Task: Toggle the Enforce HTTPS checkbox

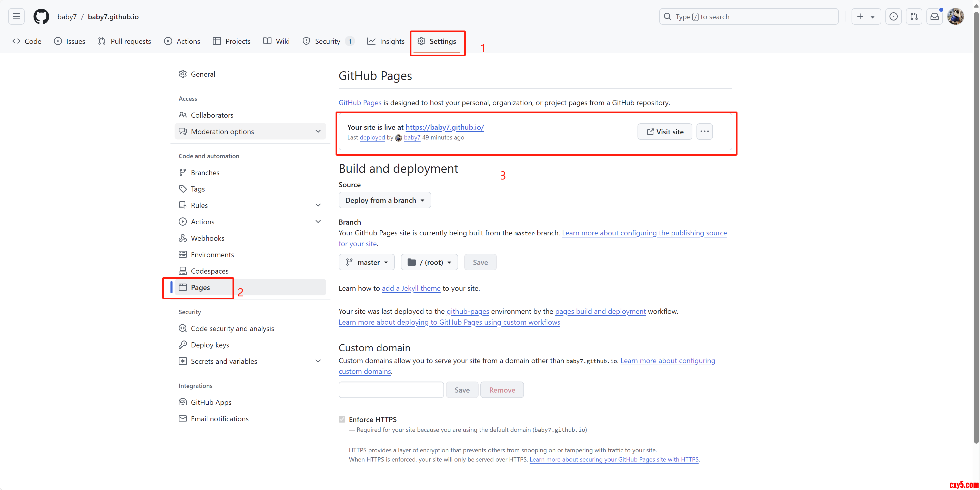Action: [342, 419]
